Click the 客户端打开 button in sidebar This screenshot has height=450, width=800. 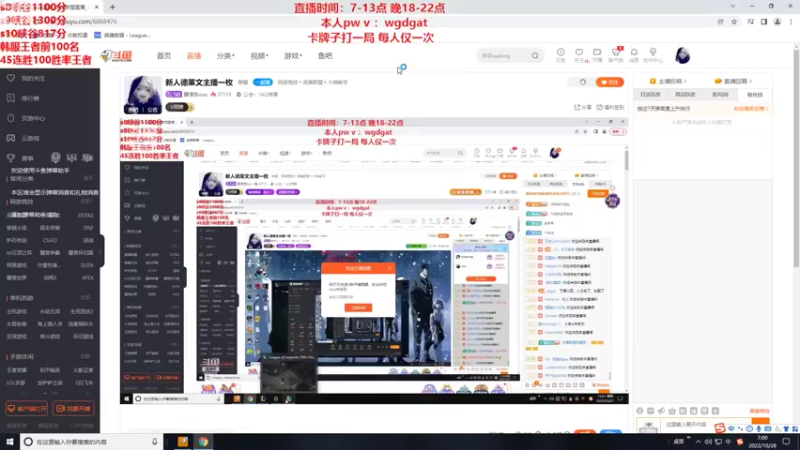pos(27,409)
